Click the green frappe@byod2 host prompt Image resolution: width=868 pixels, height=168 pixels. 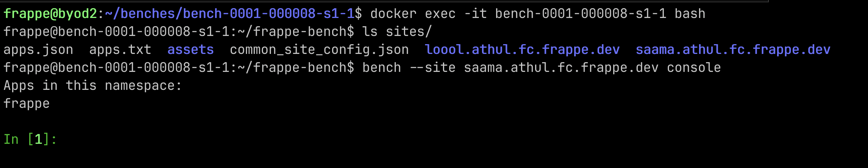tap(50, 14)
